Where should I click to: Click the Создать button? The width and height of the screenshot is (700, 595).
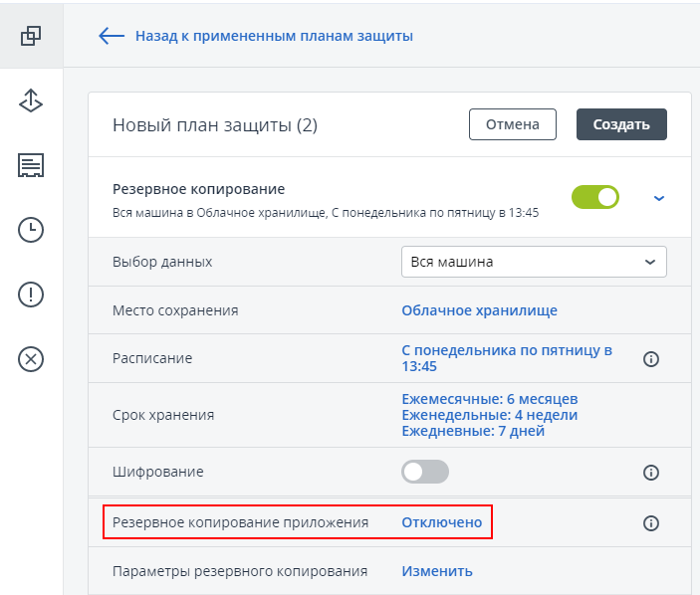point(621,124)
